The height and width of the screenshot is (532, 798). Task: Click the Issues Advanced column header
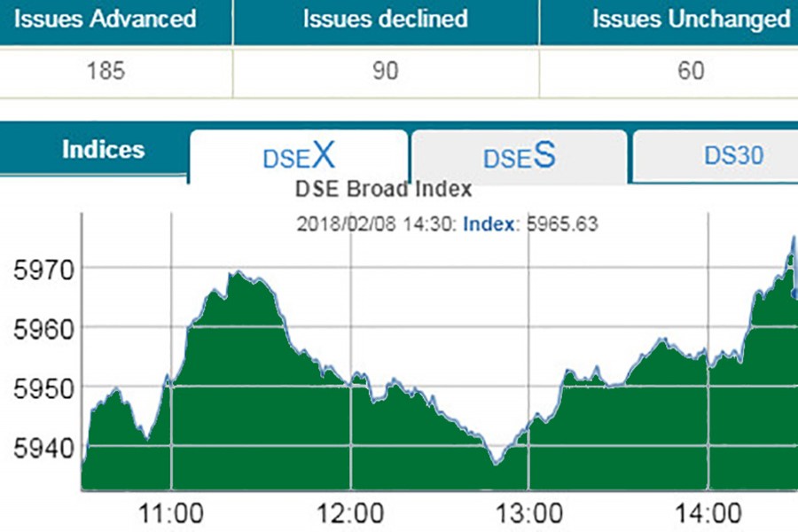click(x=106, y=19)
